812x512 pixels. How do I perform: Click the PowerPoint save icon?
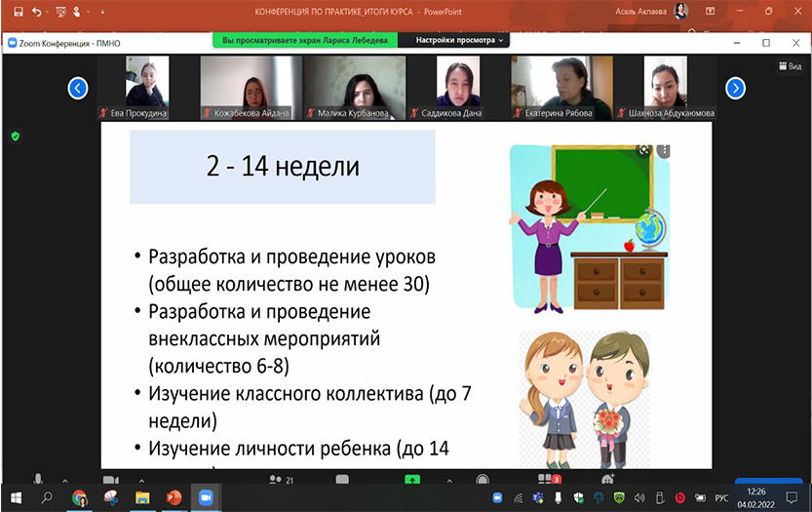tap(13, 11)
